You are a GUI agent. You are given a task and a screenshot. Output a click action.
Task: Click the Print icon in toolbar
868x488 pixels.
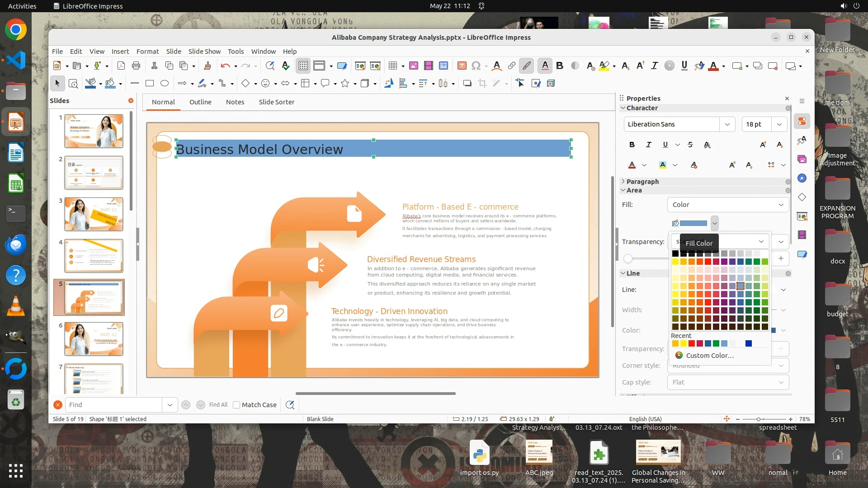click(136, 66)
